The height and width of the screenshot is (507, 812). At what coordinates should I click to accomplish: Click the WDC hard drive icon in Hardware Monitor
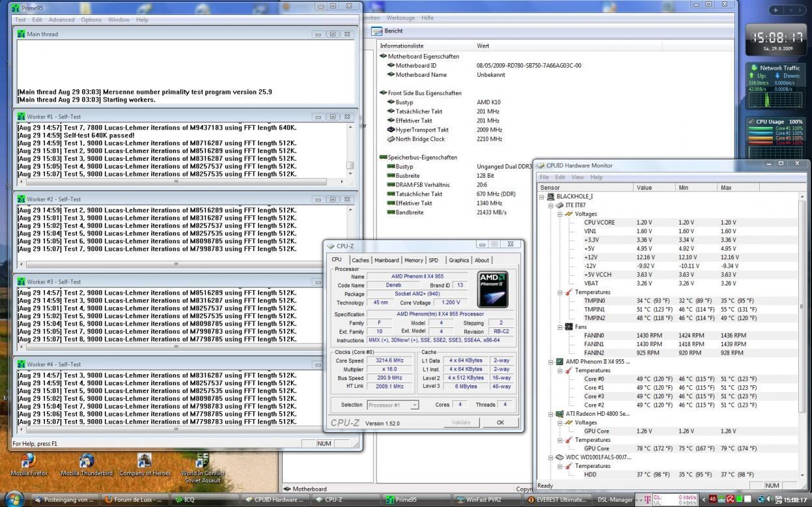(559, 457)
